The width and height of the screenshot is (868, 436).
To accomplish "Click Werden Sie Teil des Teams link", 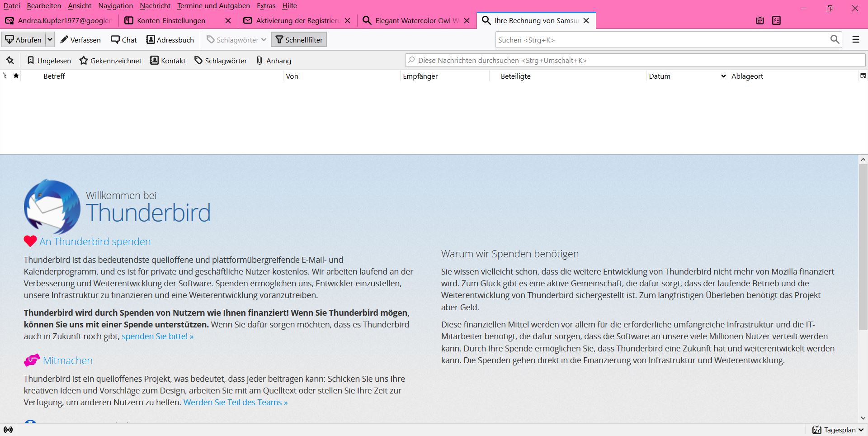I will click(235, 402).
